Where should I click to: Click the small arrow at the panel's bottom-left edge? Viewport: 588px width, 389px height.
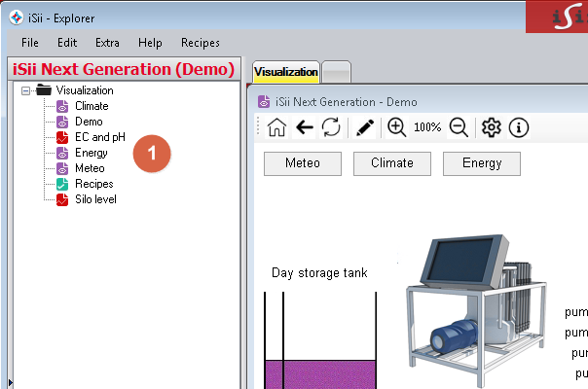tap(11, 382)
